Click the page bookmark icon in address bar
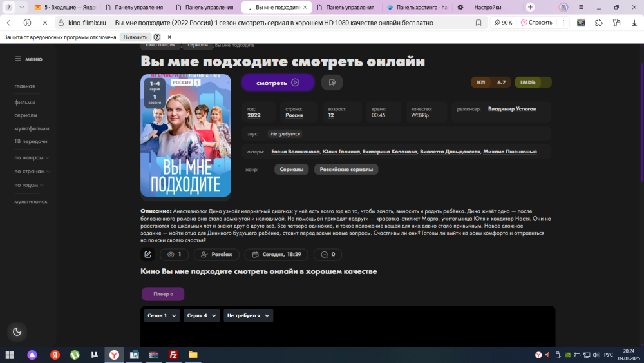This screenshot has height=363, width=644. click(x=478, y=22)
